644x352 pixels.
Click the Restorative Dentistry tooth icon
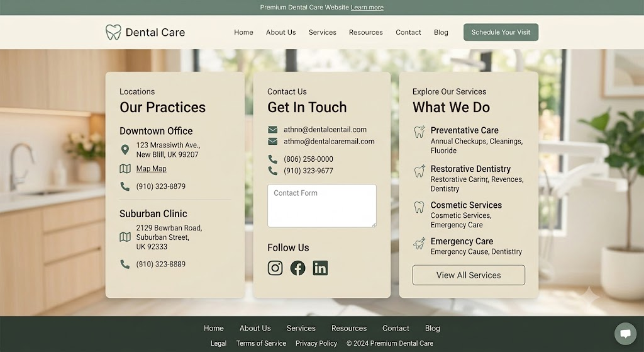tap(419, 171)
